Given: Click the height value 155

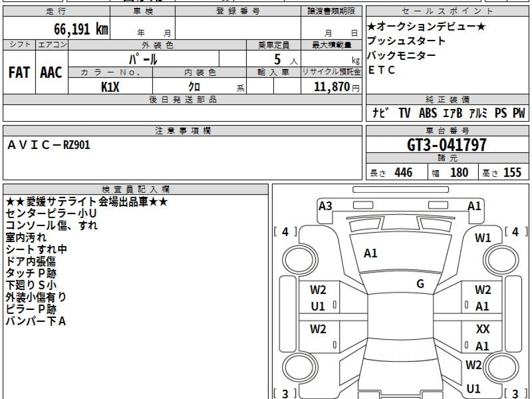Looking at the screenshot, I should point(512,172).
